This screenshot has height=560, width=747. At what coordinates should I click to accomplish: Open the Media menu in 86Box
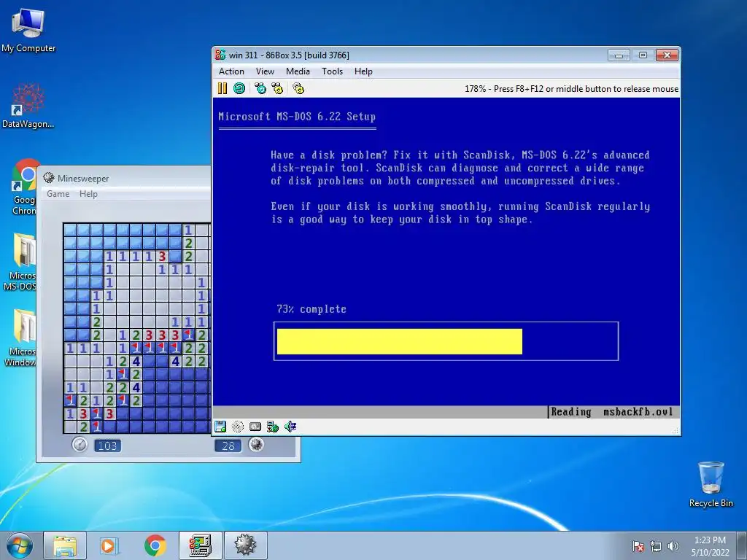pyautogui.click(x=298, y=71)
